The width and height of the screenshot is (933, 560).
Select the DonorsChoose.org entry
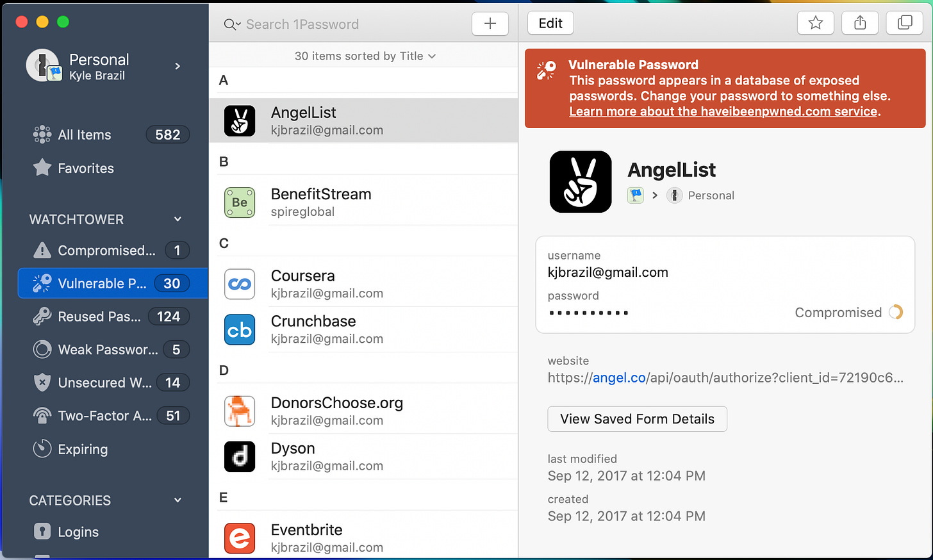tap(363, 411)
